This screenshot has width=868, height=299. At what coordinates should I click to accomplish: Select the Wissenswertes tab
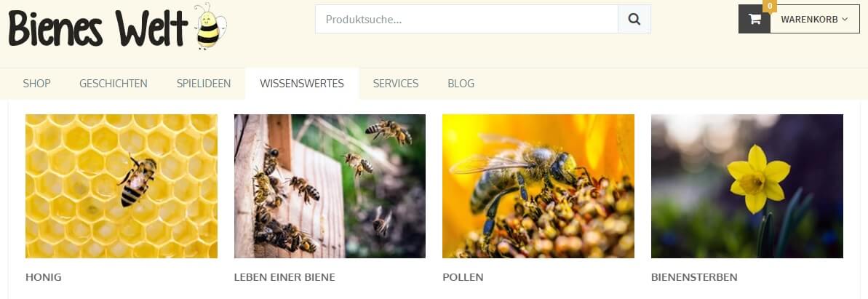click(x=302, y=84)
